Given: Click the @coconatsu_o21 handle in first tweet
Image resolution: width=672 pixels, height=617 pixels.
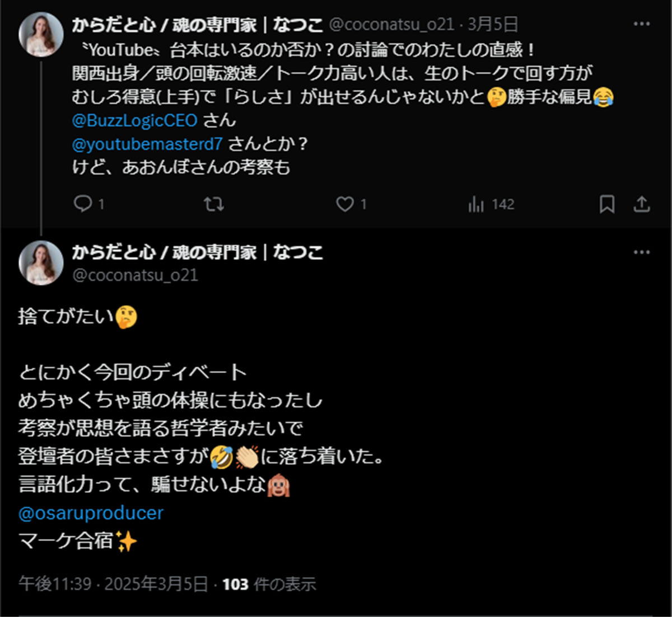Looking at the screenshot, I should pos(391,25).
